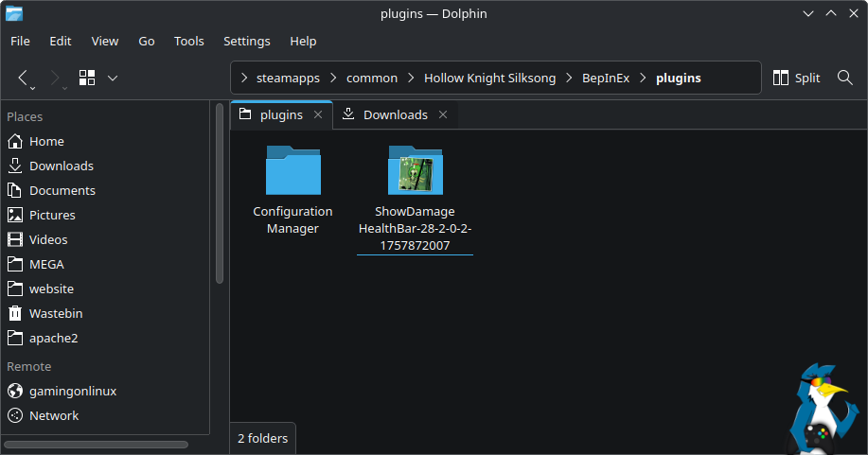Navigate to Hollow Knight Silksong breadcrumb

(x=489, y=78)
